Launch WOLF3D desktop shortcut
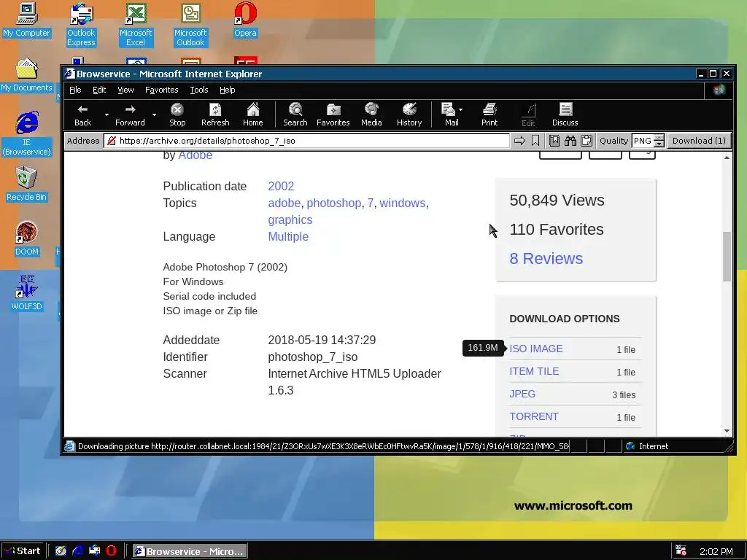The height and width of the screenshot is (560, 747). 26,293
